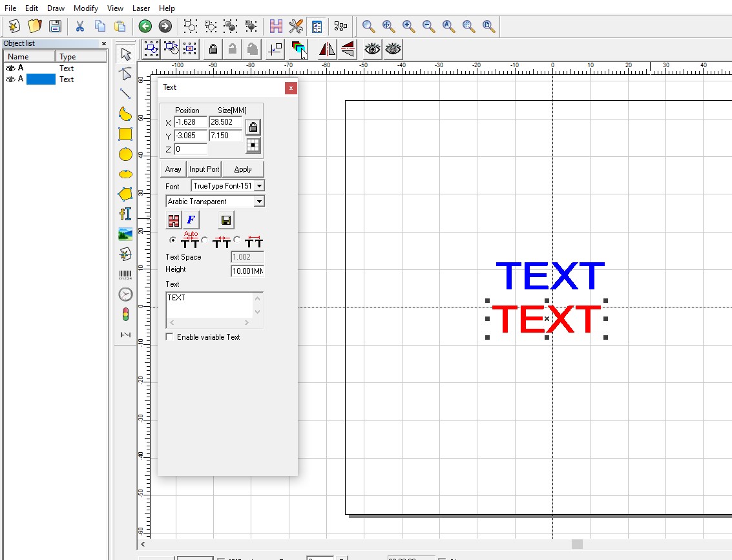This screenshot has width=732, height=560.
Task: Select the Barcode tool
Action: (x=125, y=275)
